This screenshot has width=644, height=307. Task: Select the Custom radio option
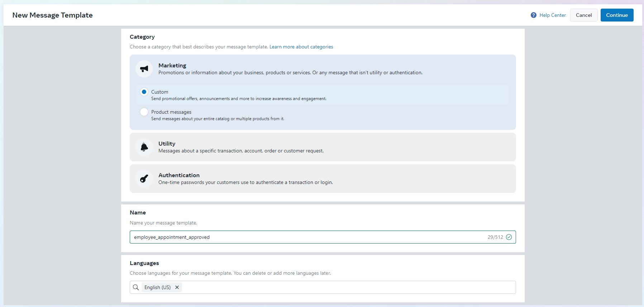pos(144,92)
